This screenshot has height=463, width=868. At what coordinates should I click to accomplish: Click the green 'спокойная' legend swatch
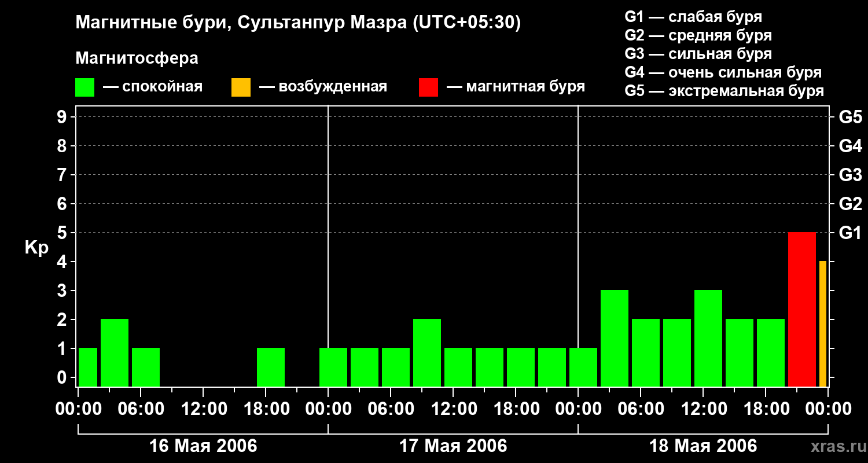point(85,87)
